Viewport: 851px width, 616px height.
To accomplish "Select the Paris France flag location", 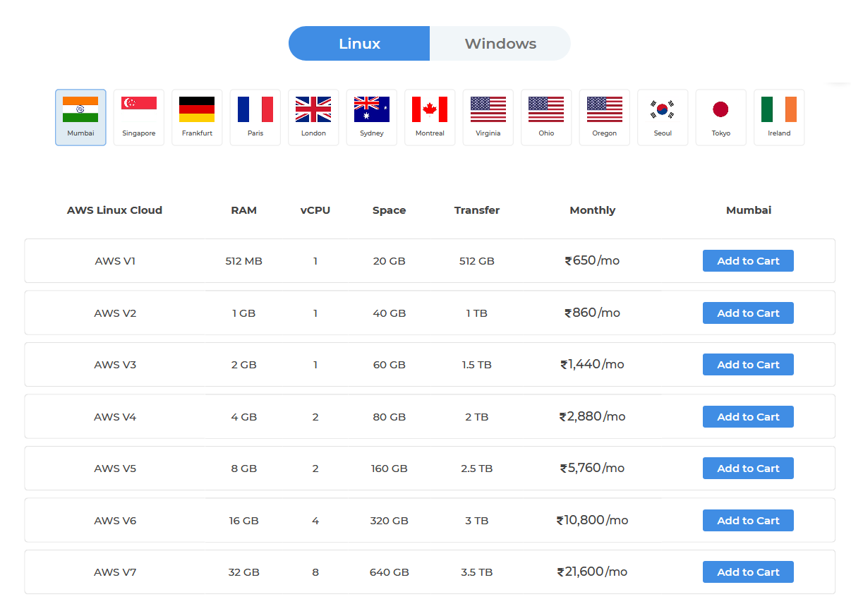I will (x=255, y=117).
